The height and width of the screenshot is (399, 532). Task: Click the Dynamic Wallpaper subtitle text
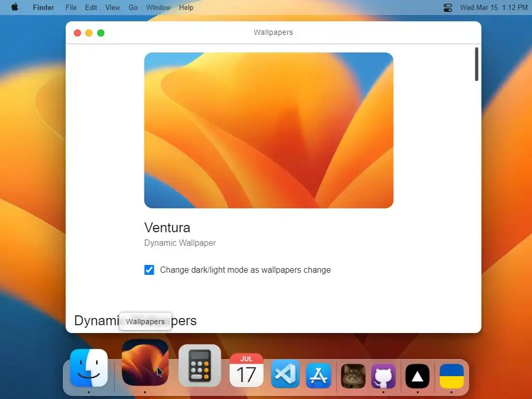pos(180,243)
